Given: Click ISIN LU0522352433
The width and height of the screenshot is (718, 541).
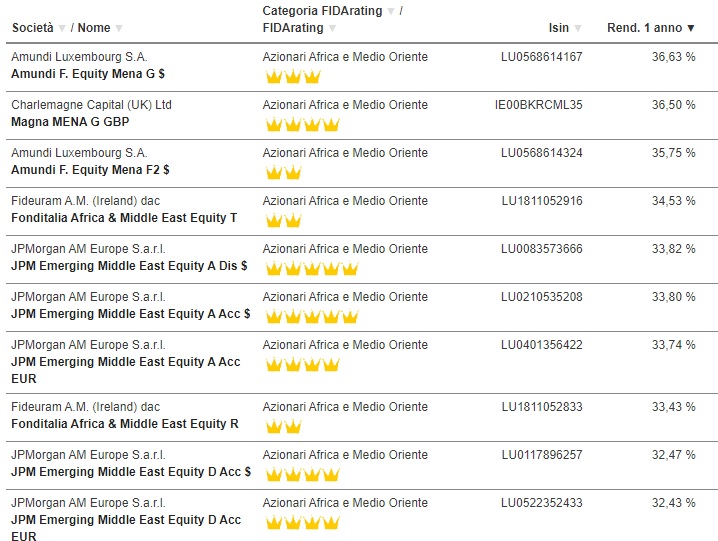Looking at the screenshot, I should pyautogui.click(x=542, y=503).
